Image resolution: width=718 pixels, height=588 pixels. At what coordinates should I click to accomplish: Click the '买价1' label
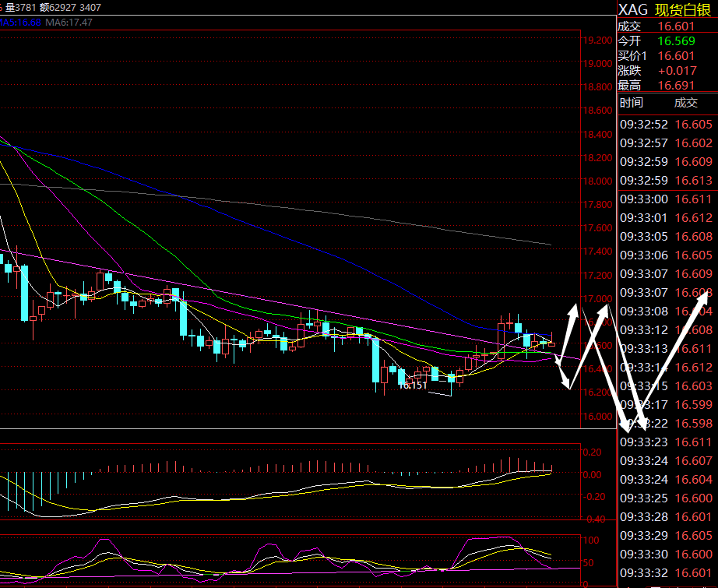[632, 56]
